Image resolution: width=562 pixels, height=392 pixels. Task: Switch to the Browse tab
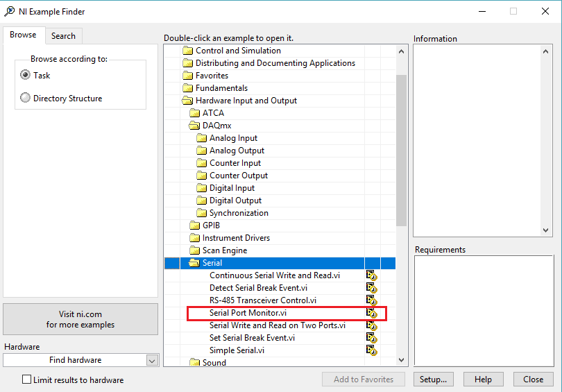click(x=24, y=35)
